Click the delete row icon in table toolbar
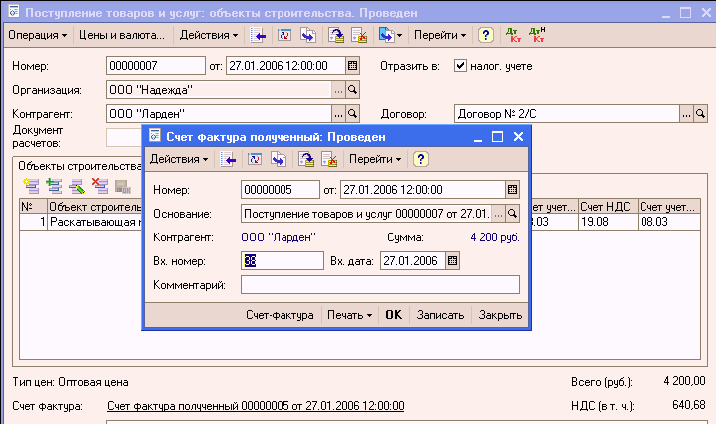This screenshot has width=716, height=424. pos(98,184)
